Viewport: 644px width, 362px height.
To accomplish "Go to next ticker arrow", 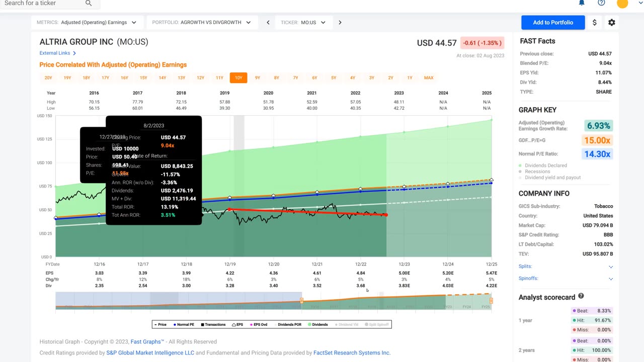I will (x=340, y=23).
